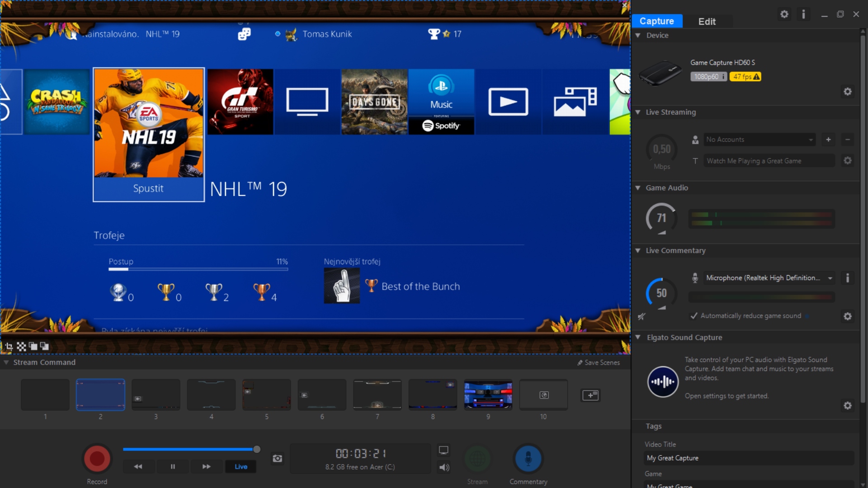868x488 pixels.
Task: Collapse the Live Streaming section
Action: click(x=638, y=112)
